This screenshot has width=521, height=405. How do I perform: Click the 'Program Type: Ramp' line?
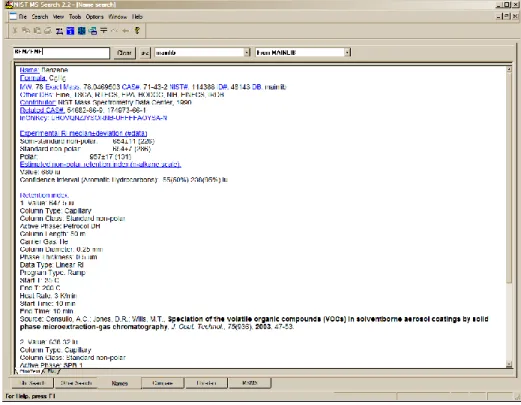[x=53, y=272]
